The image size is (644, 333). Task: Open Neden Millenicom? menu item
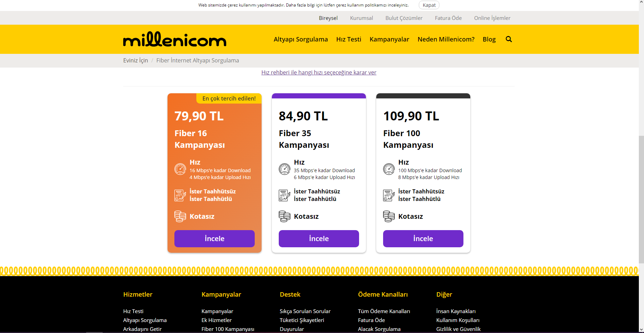(x=446, y=39)
